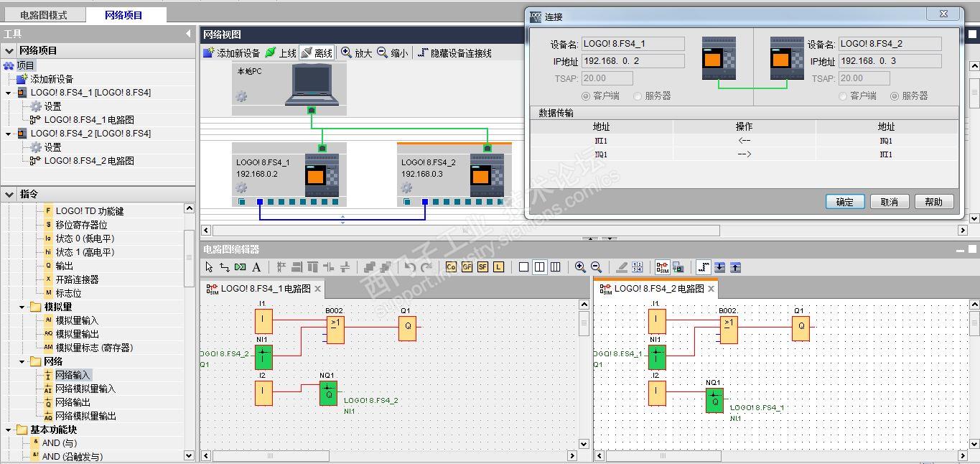Click right device 客户端 radio button

click(x=843, y=96)
